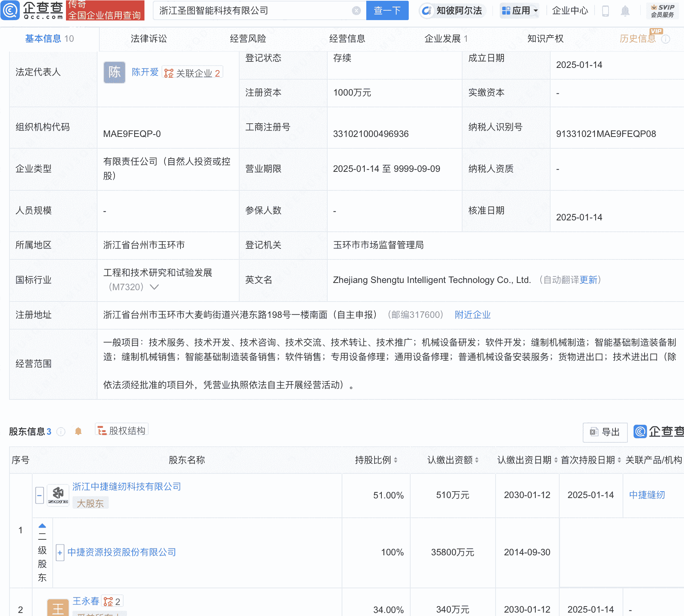Click the 企查查 logo icon
684x616 pixels.
11,11
